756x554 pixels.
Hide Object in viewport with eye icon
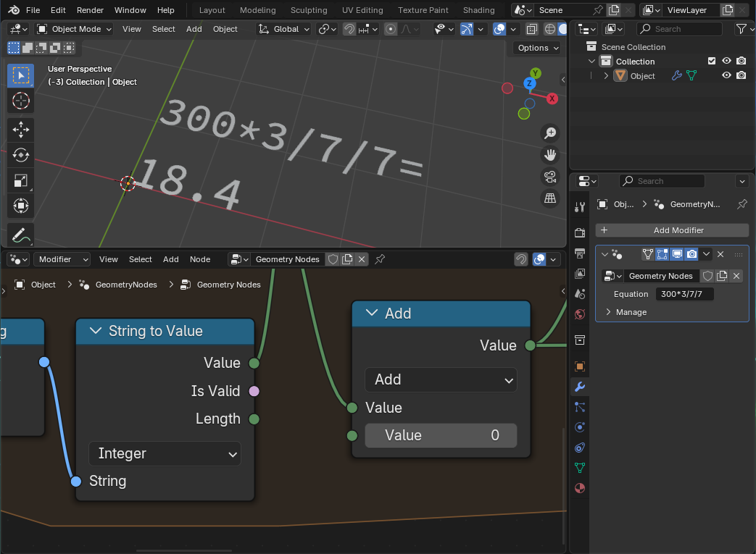click(726, 75)
